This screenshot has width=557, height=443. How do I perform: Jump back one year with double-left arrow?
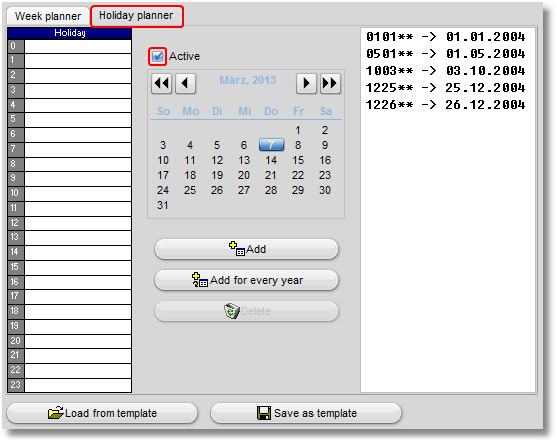162,83
